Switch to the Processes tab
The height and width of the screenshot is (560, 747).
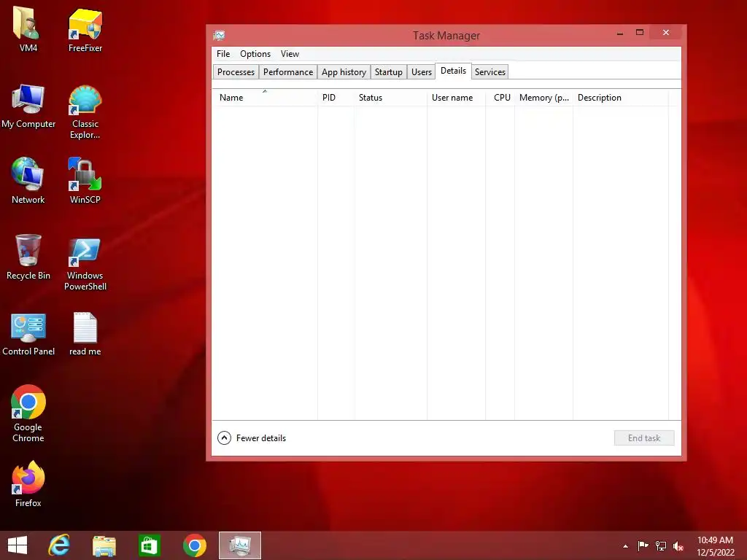(236, 72)
